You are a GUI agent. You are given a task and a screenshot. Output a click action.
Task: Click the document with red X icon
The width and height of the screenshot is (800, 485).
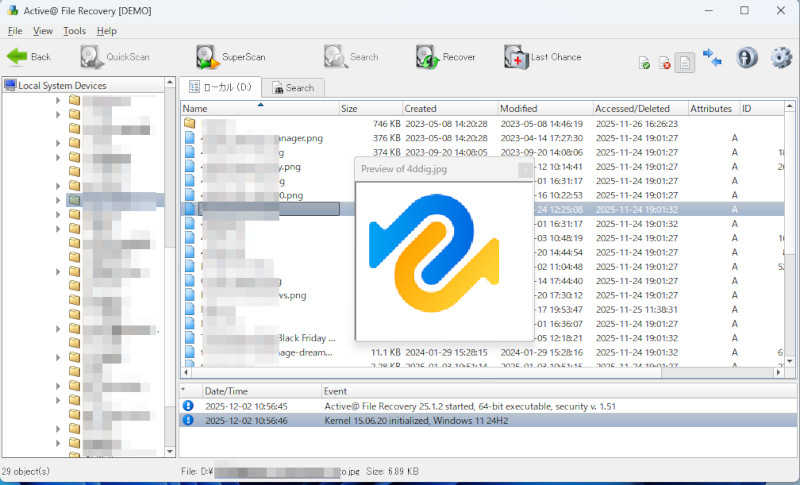(x=664, y=63)
